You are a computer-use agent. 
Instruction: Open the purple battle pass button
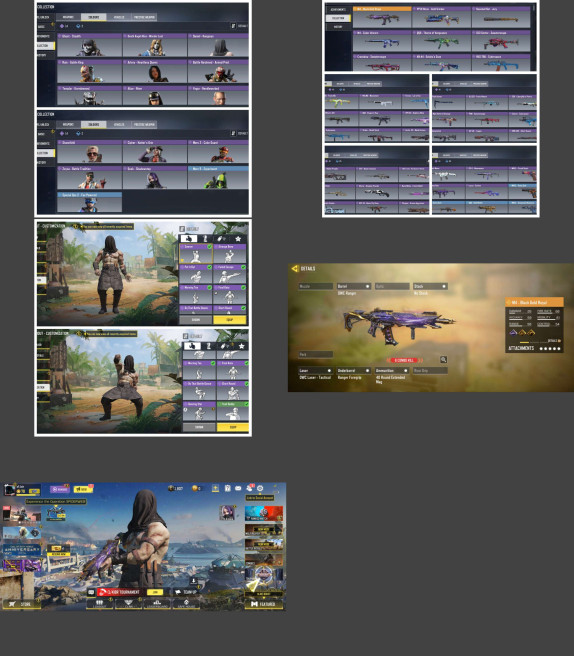click(59, 489)
